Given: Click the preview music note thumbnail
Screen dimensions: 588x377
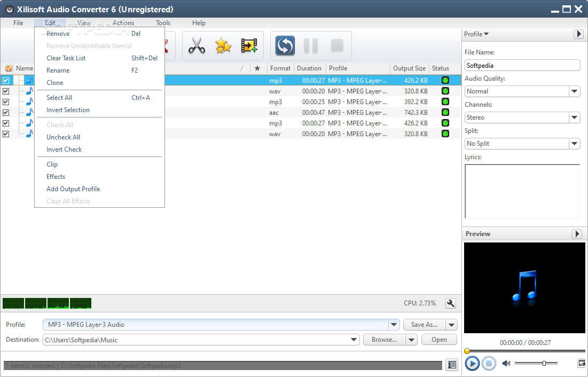Looking at the screenshot, I should (524, 288).
